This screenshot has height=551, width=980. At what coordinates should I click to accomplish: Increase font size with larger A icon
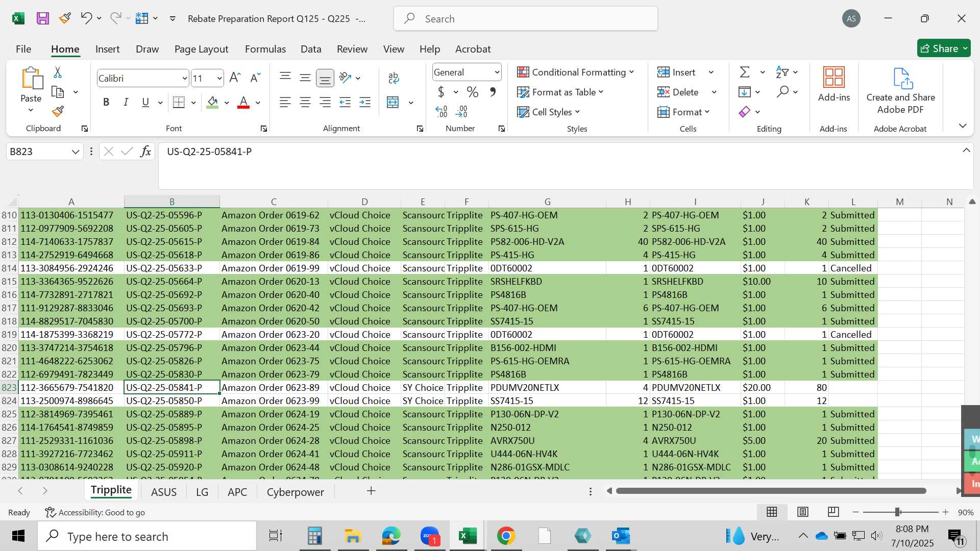[x=235, y=78]
